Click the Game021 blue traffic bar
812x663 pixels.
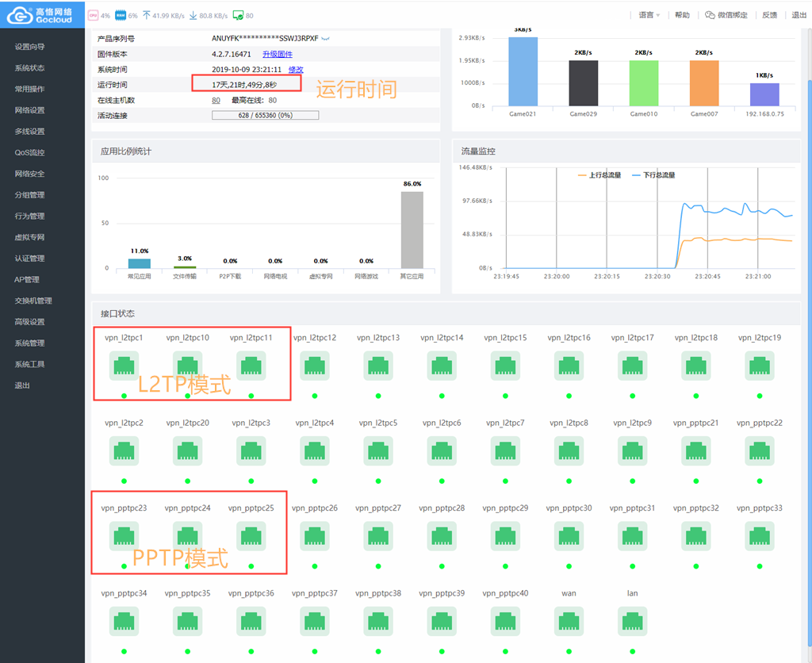coord(523,71)
